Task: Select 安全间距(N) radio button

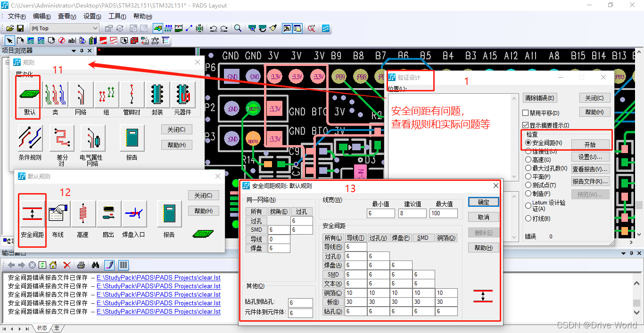Action: click(x=528, y=143)
